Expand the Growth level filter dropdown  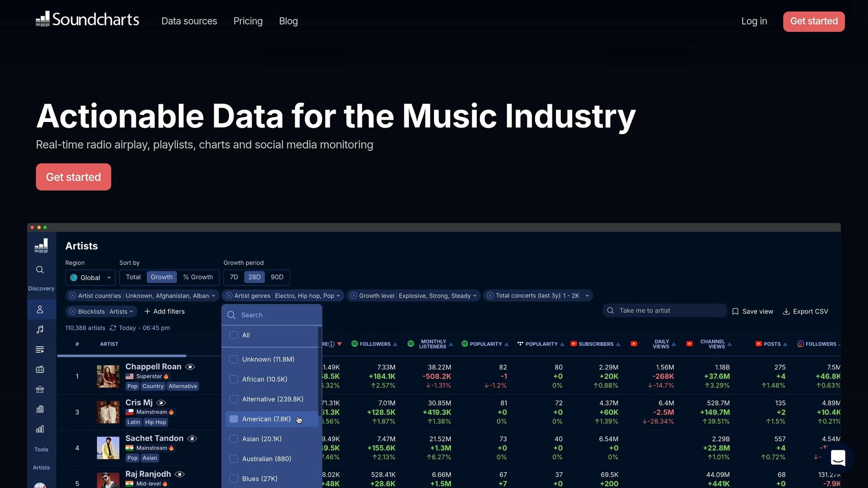[x=475, y=296]
